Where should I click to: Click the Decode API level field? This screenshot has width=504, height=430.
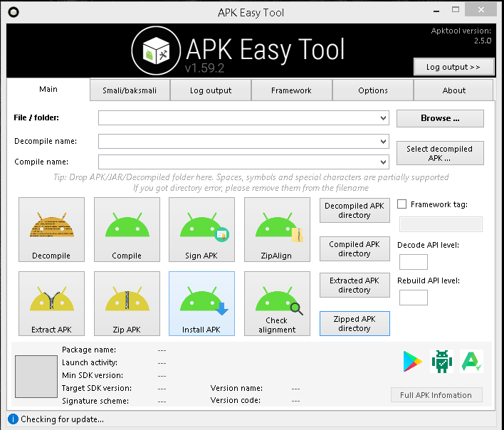point(414,262)
